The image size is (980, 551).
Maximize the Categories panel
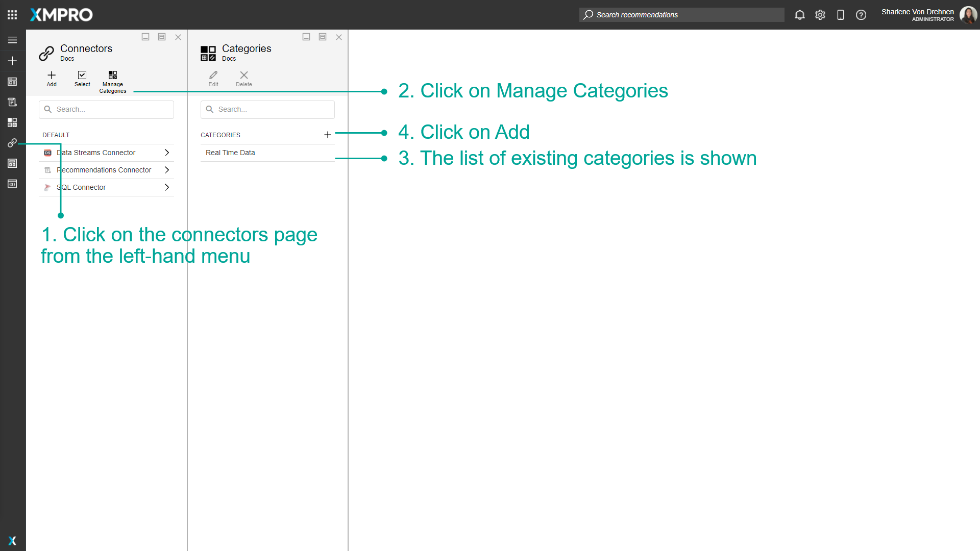[323, 37]
